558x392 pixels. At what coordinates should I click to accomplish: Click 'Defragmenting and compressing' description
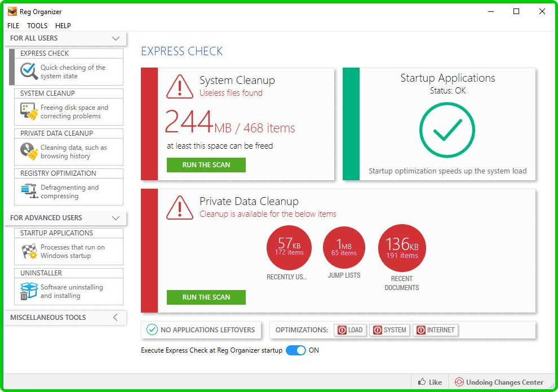(69, 191)
